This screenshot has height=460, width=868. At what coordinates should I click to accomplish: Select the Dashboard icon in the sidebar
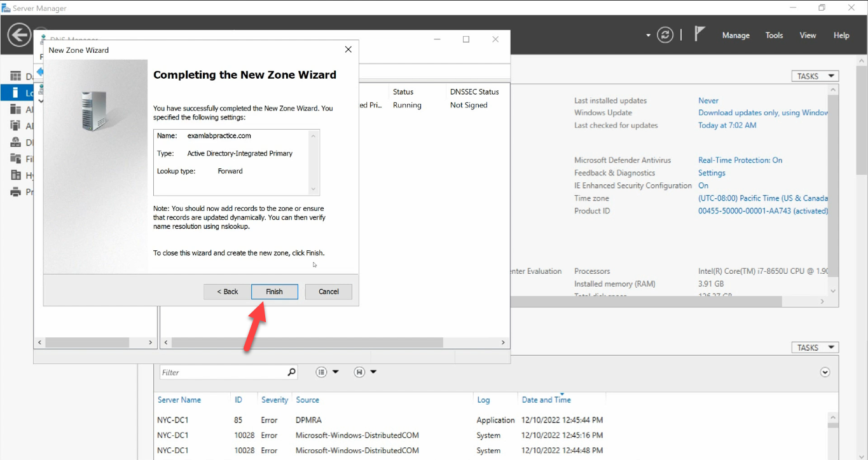click(x=15, y=76)
